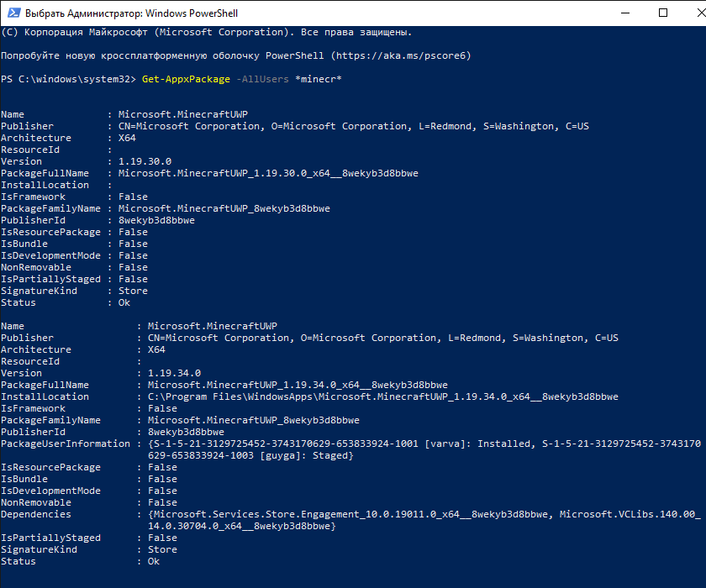This screenshot has width=706, height=588.
Task: Click the version value 1.19.30.0
Action: click(x=145, y=161)
